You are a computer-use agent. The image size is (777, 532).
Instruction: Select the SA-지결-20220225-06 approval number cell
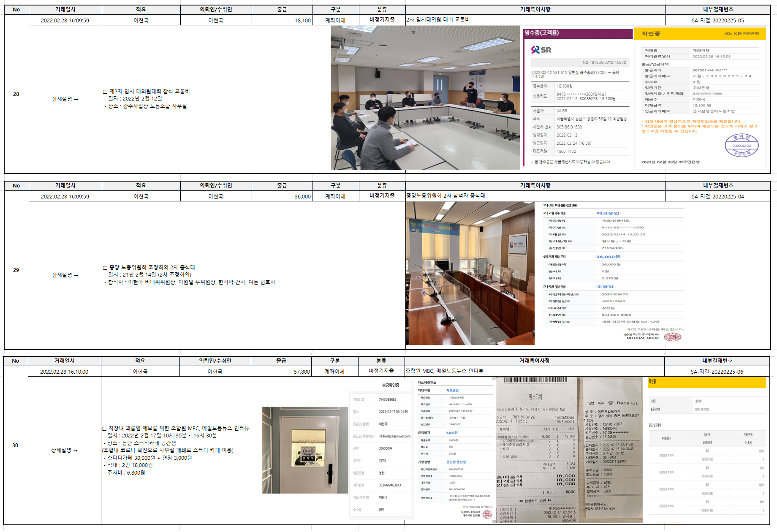[x=717, y=372]
